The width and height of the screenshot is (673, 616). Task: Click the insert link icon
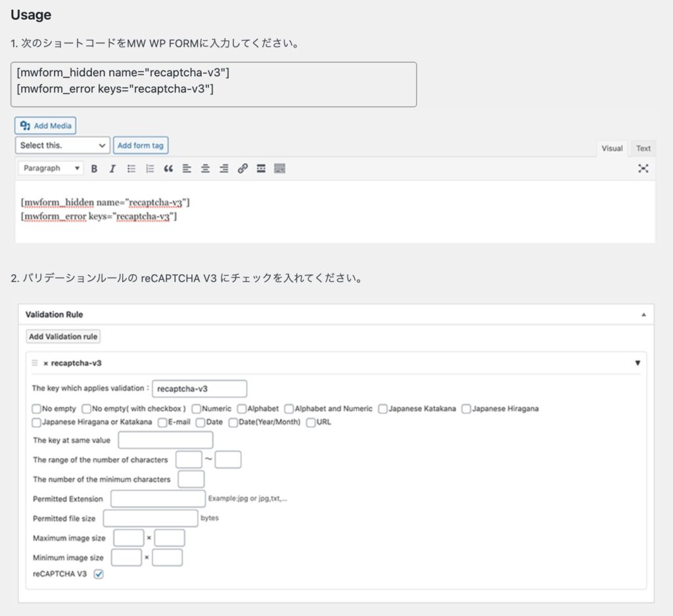tap(243, 169)
